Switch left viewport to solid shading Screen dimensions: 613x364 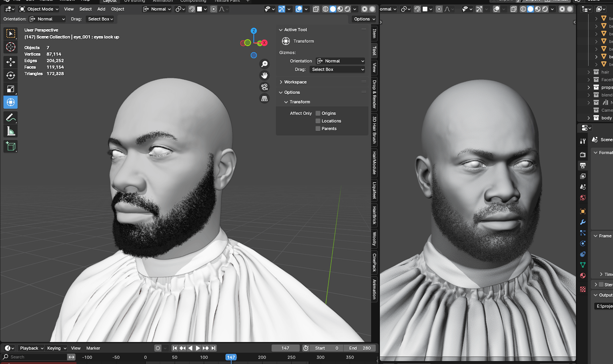(x=333, y=9)
